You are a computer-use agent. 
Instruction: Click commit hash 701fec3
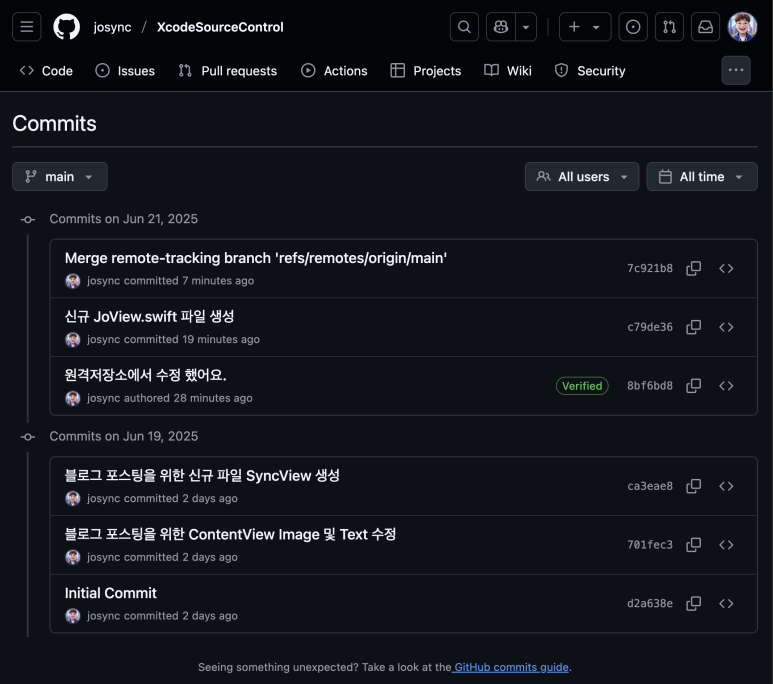[650, 545]
